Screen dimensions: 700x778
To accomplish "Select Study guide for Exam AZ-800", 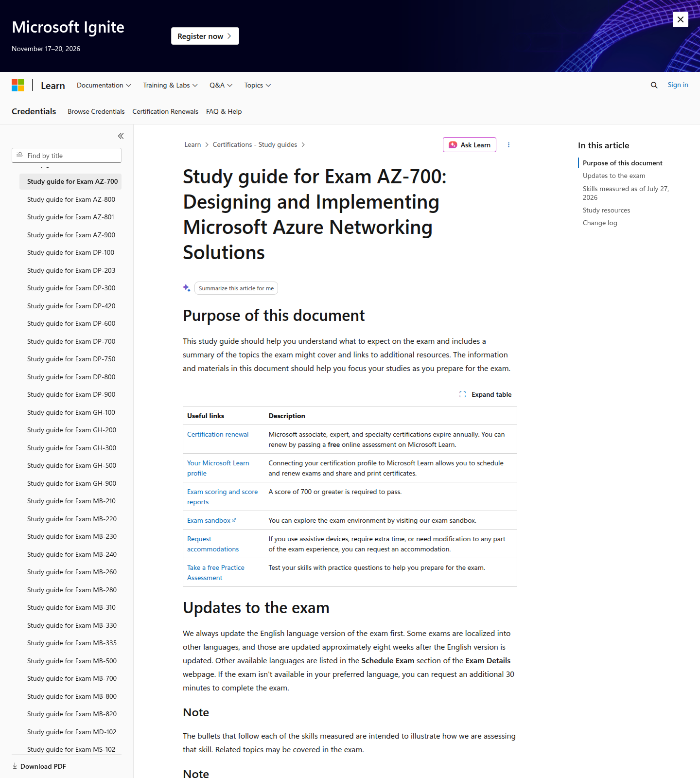I will click(71, 199).
